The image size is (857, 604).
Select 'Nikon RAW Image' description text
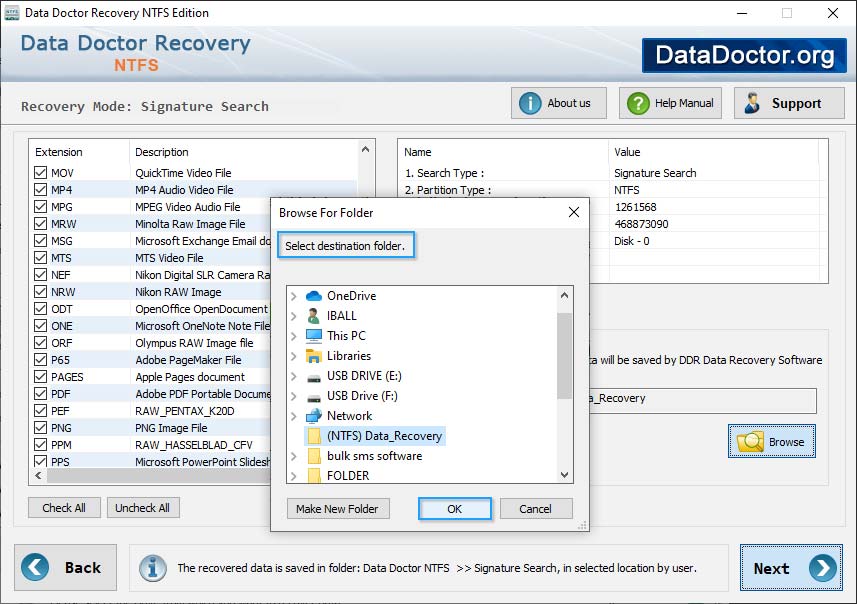click(x=178, y=292)
